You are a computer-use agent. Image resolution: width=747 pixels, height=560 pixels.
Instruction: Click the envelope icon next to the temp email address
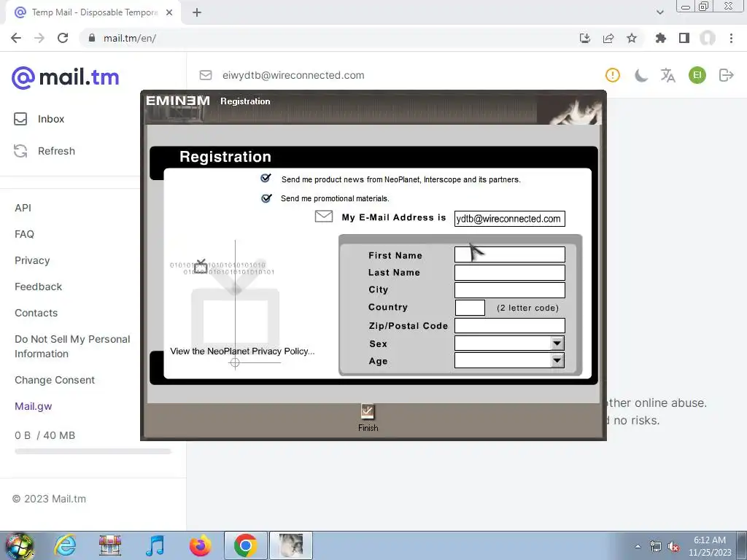point(205,75)
